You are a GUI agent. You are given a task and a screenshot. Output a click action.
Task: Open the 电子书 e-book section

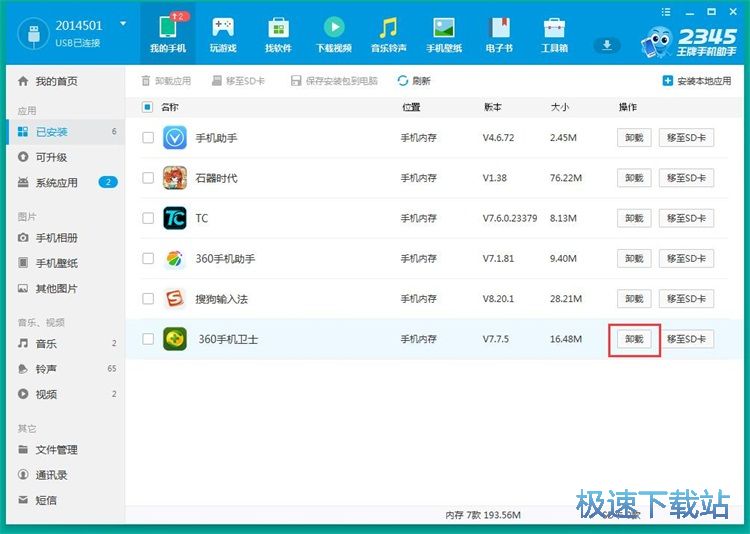point(499,34)
